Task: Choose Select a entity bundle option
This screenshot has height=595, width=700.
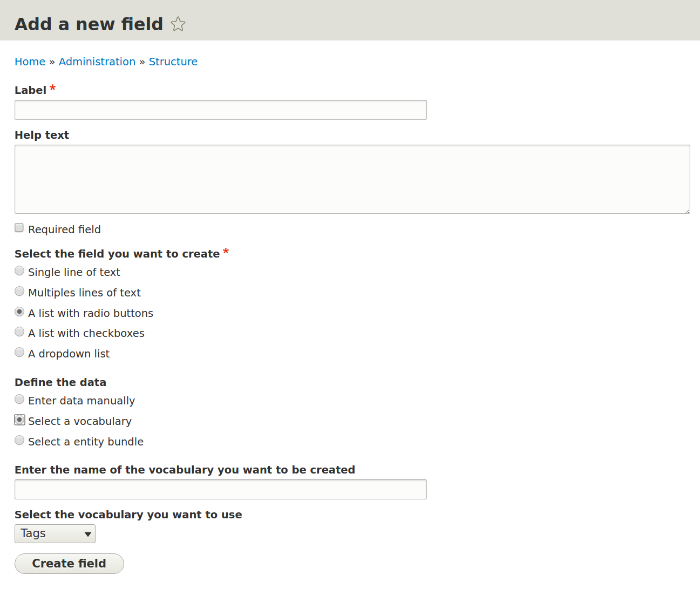Action: click(19, 440)
